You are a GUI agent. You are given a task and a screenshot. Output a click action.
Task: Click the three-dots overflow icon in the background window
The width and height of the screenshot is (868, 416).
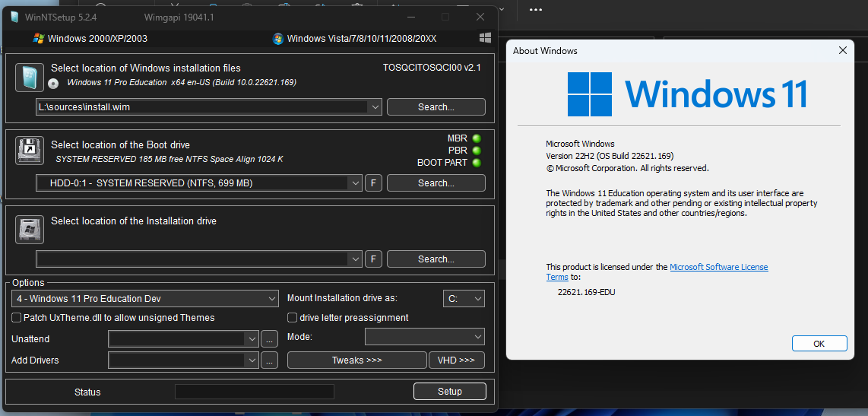point(535,9)
